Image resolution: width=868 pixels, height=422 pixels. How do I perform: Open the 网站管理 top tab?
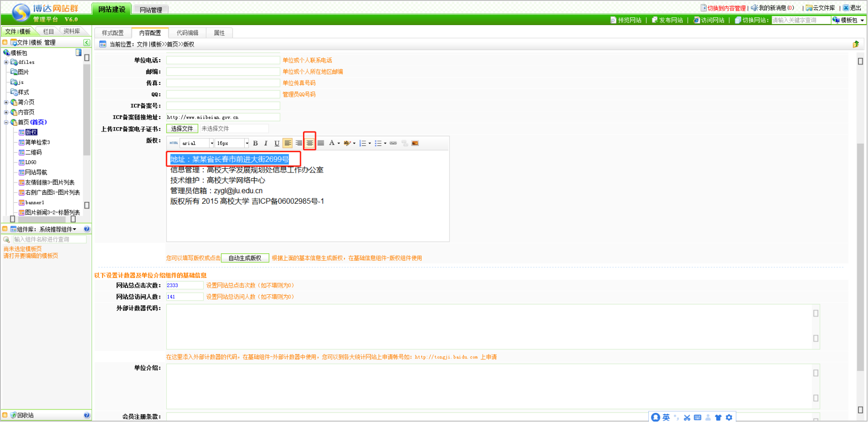[151, 10]
